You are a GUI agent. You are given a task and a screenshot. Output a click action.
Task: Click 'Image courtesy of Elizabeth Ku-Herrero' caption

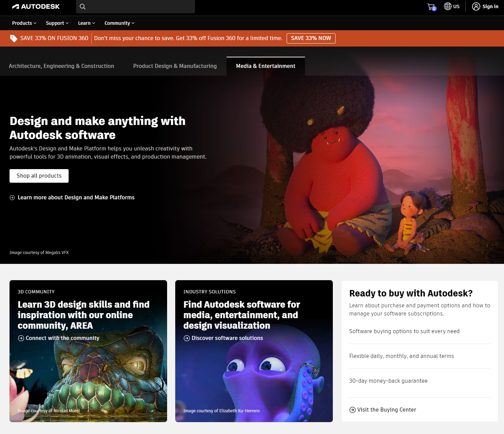click(221, 411)
